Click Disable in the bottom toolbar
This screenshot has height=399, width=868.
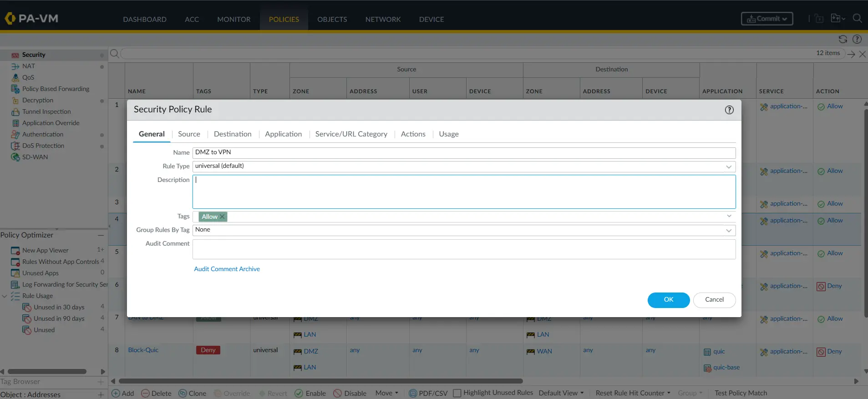(x=350, y=393)
